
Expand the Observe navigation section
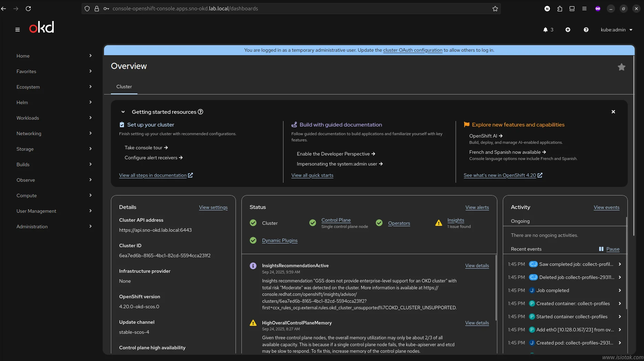[x=54, y=180]
